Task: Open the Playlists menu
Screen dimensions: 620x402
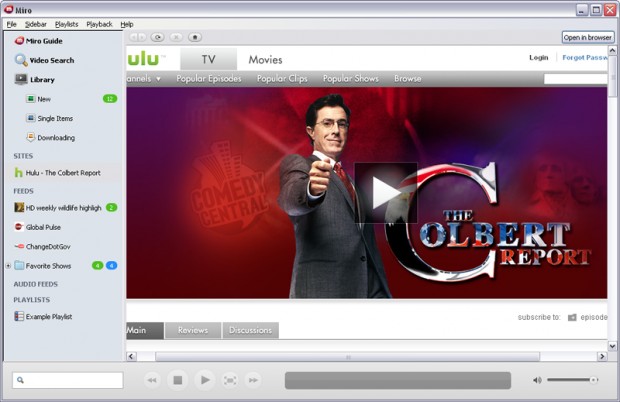Action: (x=66, y=24)
